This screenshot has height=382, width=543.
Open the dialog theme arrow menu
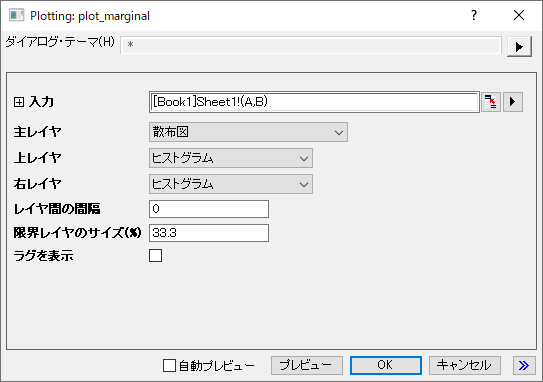click(519, 46)
